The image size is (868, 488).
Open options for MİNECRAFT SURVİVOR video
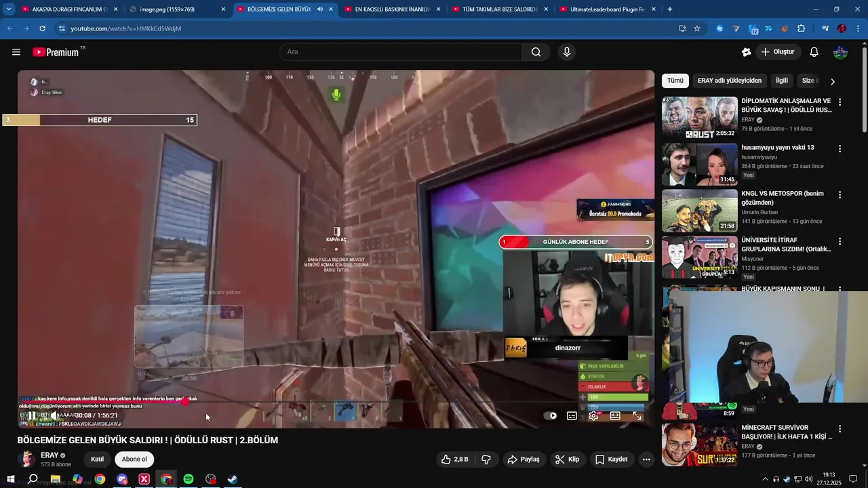(x=840, y=429)
